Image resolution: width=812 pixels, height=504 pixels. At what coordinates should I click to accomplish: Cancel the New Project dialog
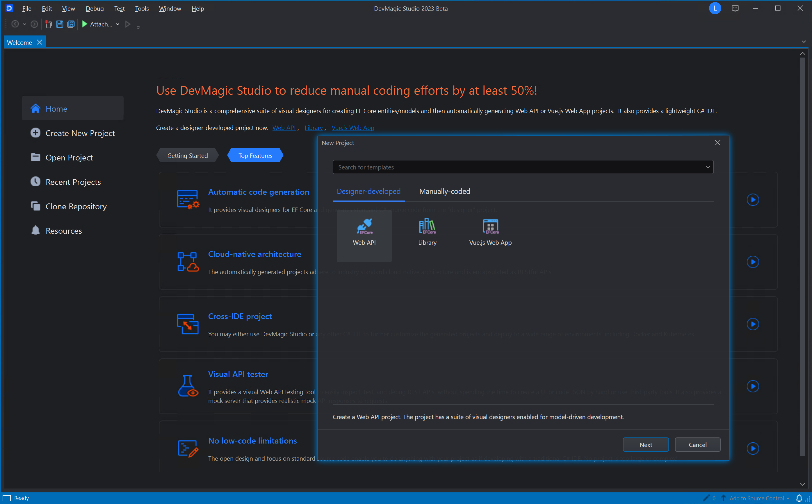click(698, 445)
